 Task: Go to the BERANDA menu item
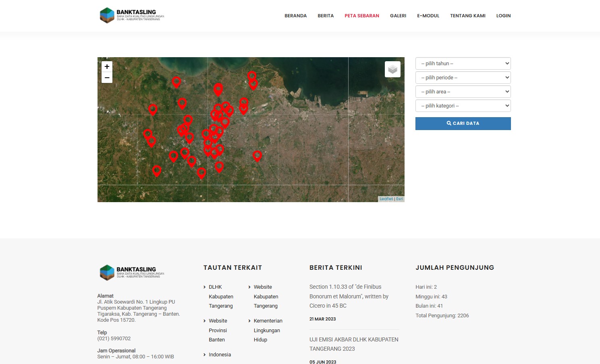point(295,16)
